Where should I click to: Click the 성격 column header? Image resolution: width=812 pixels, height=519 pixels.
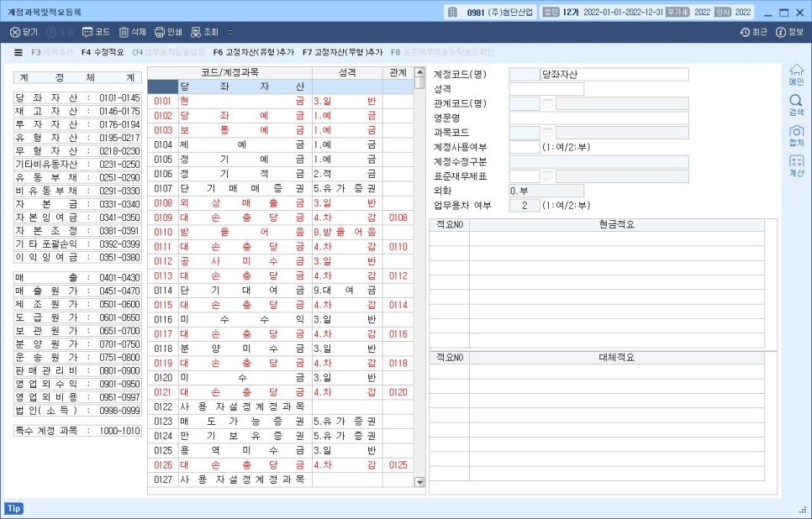tap(347, 72)
